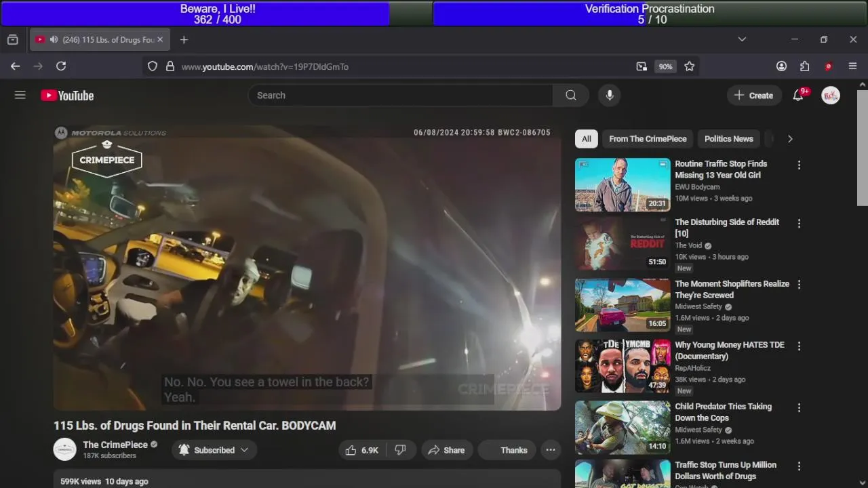The width and height of the screenshot is (868, 488).
Task: Start voice search with microphone icon
Action: click(610, 96)
